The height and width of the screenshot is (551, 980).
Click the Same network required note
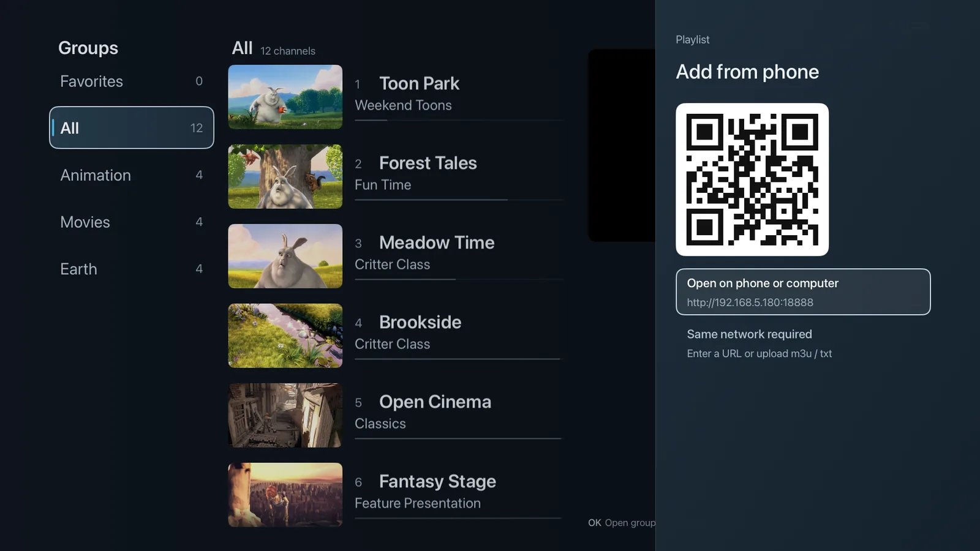click(749, 334)
